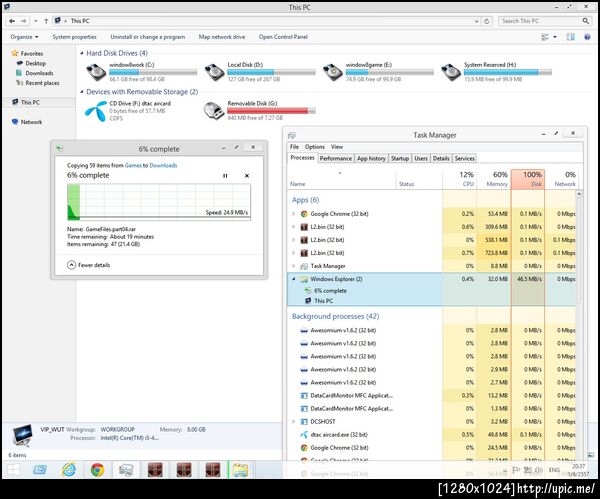Open the explorer Help icon
Screen dimensions: 600x499
point(587,37)
